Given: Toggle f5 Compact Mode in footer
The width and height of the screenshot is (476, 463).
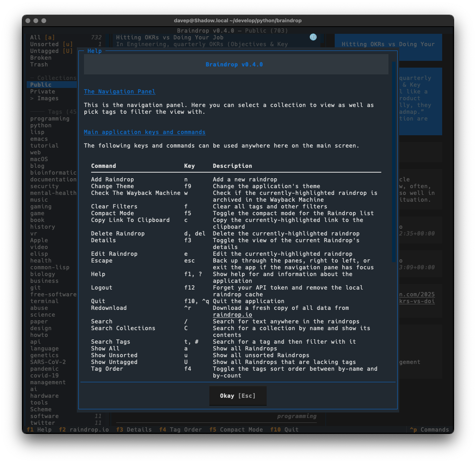Looking at the screenshot, I should click(236, 429).
